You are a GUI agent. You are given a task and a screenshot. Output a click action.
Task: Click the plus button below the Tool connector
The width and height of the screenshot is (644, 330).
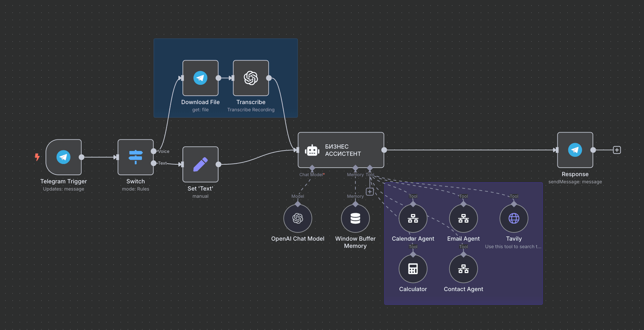369,192
